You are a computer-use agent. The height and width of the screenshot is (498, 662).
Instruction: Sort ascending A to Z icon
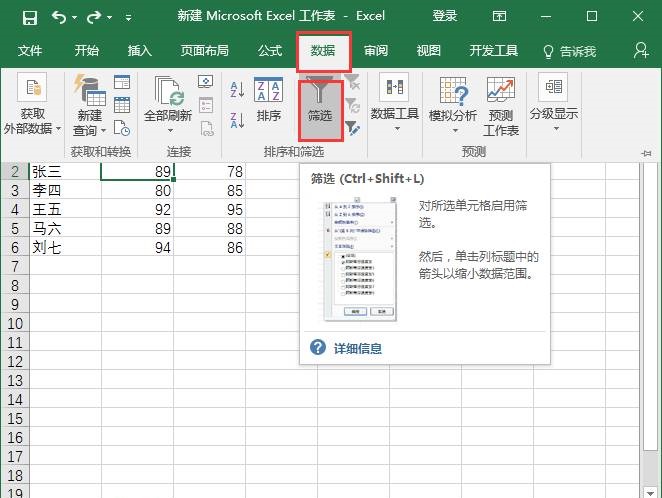tap(237, 89)
